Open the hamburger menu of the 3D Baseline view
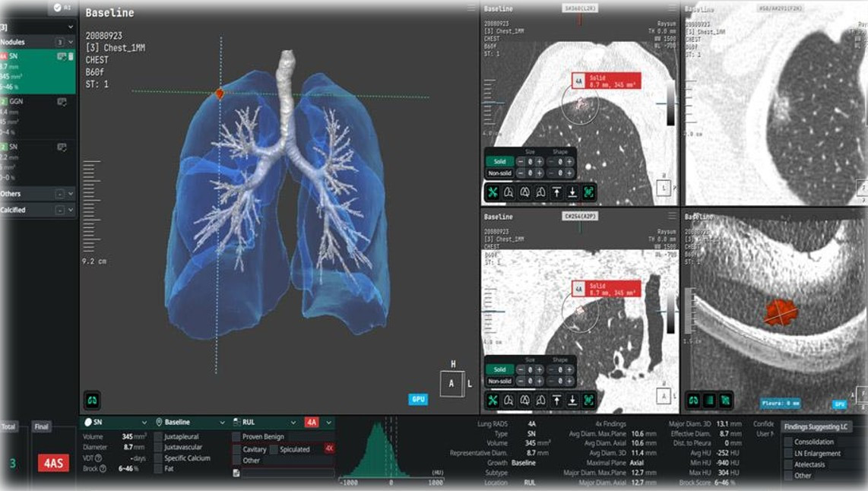This screenshot has width=868, height=491. coord(471,8)
